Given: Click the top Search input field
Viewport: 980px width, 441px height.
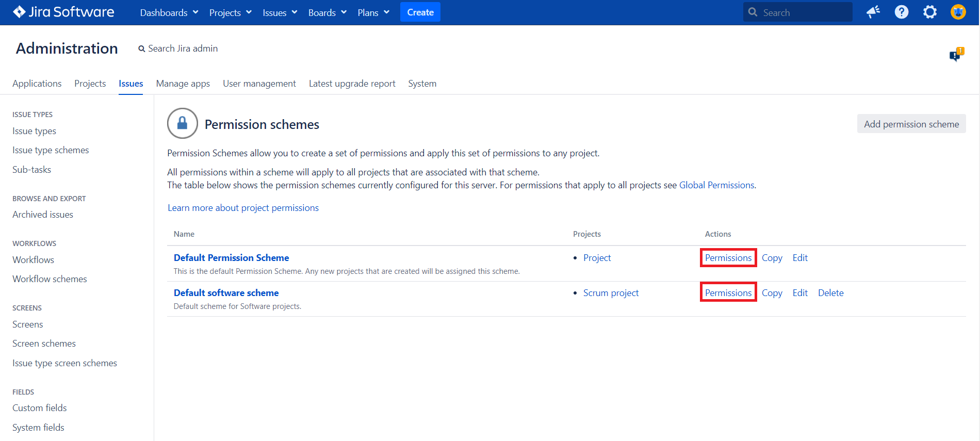Looking at the screenshot, I should 803,12.
